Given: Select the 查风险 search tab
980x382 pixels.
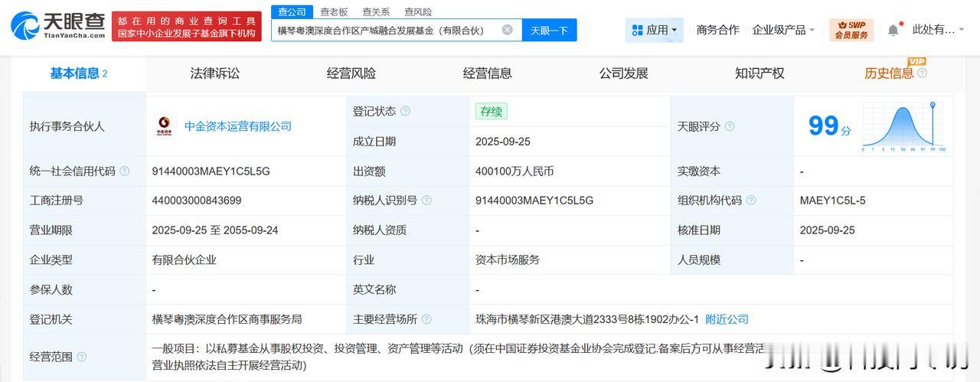Looking at the screenshot, I should pyautogui.click(x=418, y=11).
